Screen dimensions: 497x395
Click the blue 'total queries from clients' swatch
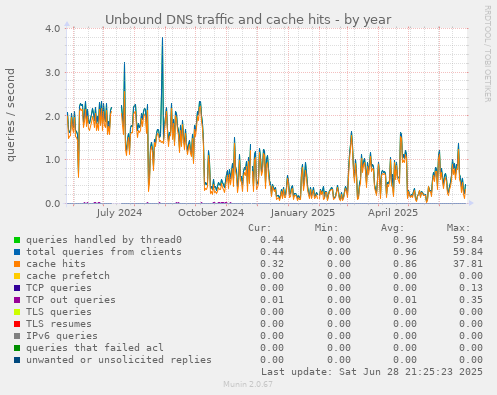17,252
